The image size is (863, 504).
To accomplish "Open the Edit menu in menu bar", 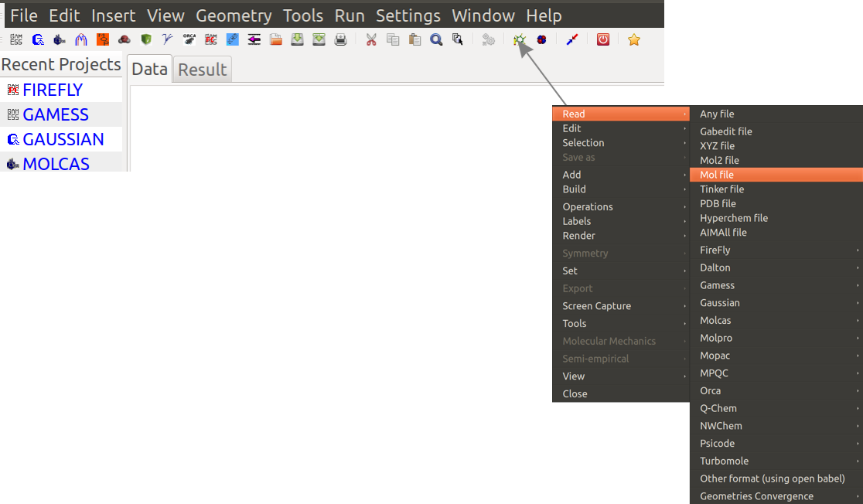I will click(x=64, y=15).
